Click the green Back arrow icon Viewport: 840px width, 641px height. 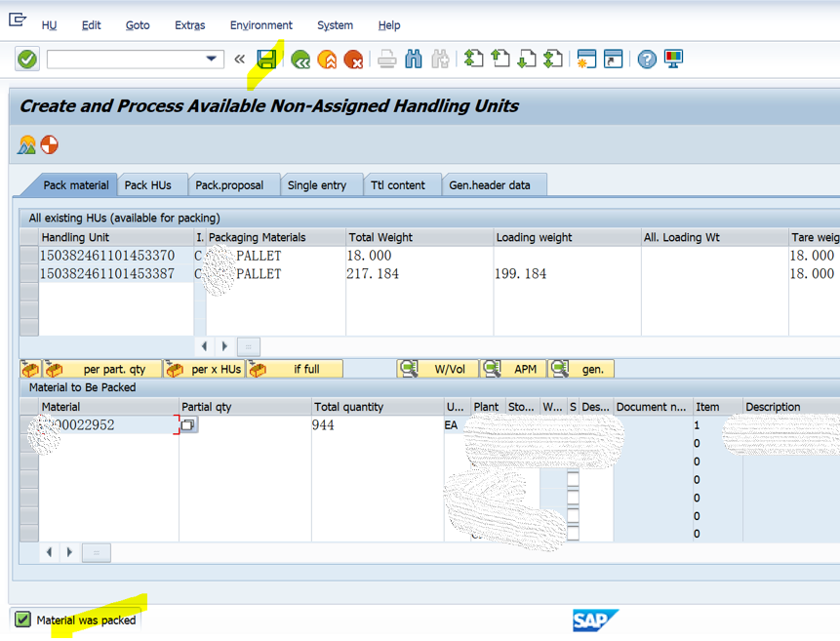299,60
